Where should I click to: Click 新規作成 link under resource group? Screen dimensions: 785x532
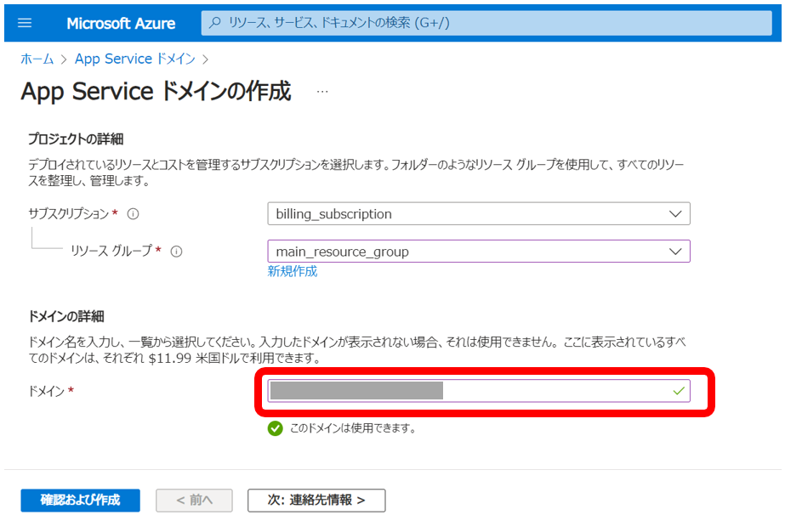coord(293,271)
